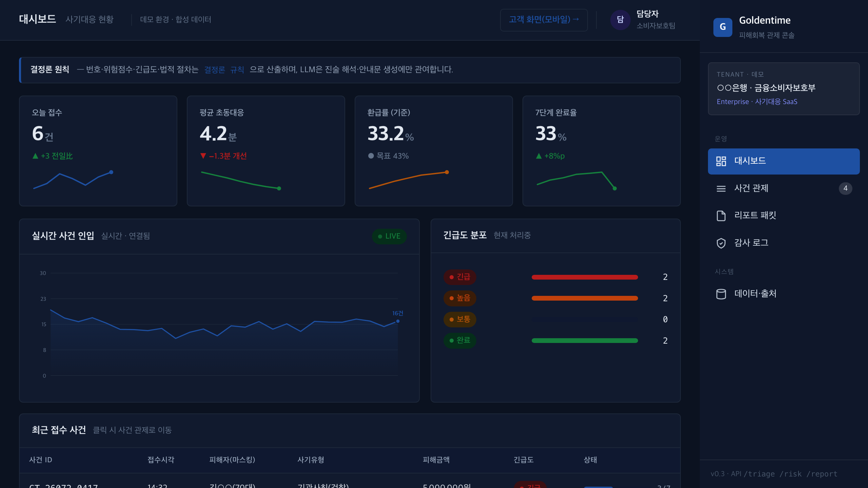Click the 높음 urgency tag
Viewport: 868px width, 488px height.
[x=460, y=298]
